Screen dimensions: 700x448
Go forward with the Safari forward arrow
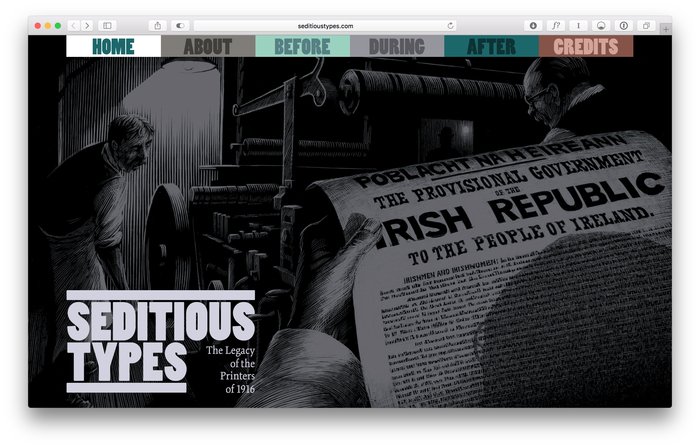pyautogui.click(x=87, y=26)
